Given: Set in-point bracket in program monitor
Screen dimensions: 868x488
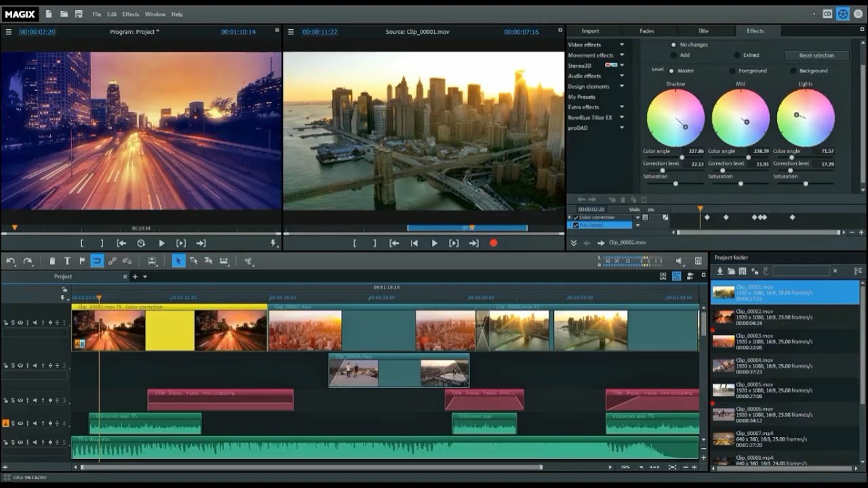Looking at the screenshot, I should pos(82,243).
